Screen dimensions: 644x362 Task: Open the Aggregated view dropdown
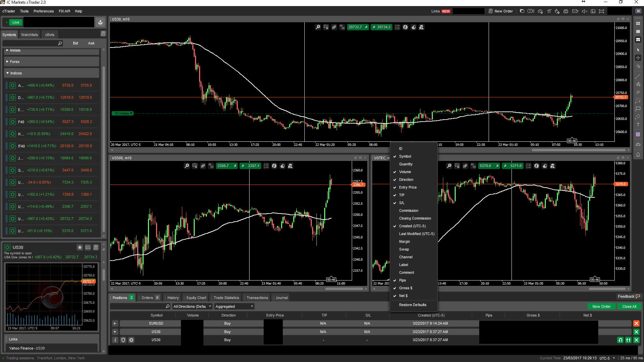[234, 307]
